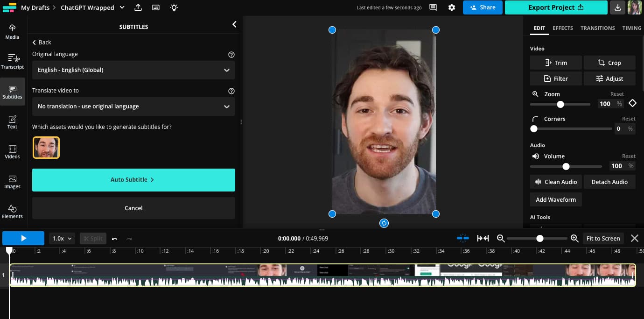
Task: Click the Volume slider handle
Action: tap(566, 166)
